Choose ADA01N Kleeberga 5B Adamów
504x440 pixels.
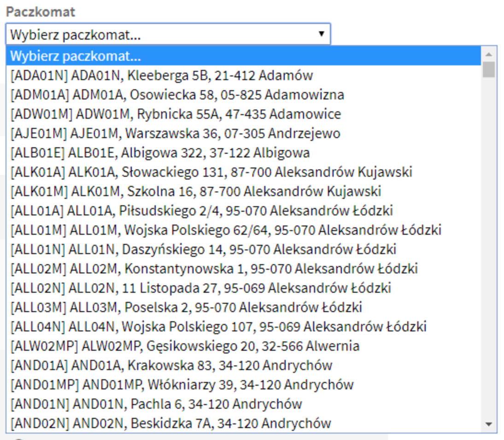(162, 75)
